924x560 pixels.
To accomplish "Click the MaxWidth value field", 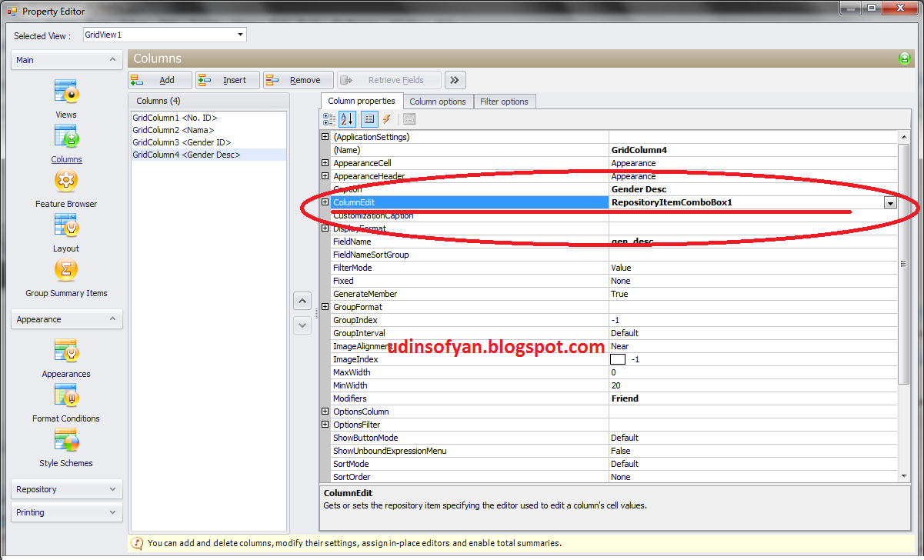I will point(753,372).
